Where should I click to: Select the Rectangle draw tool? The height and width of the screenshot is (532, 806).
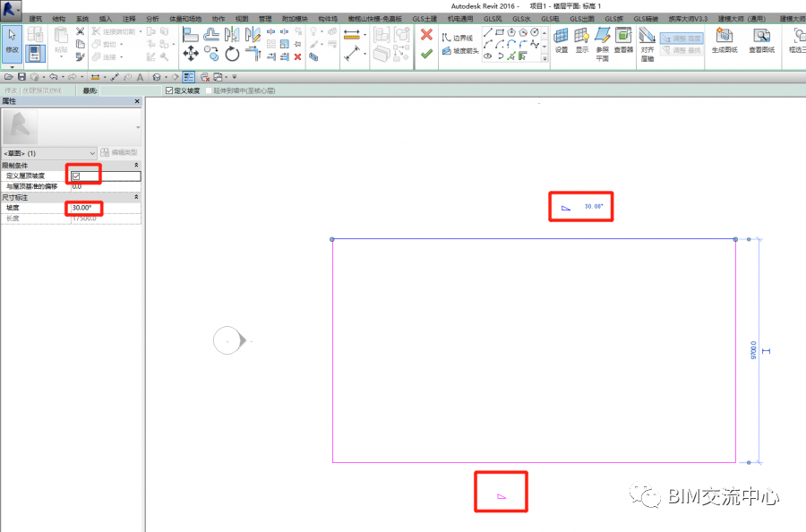(x=499, y=32)
